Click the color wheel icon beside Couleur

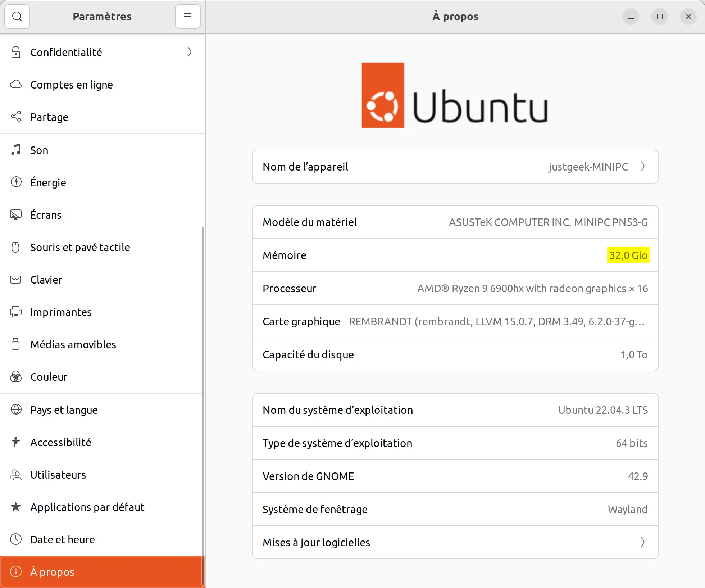(x=16, y=377)
